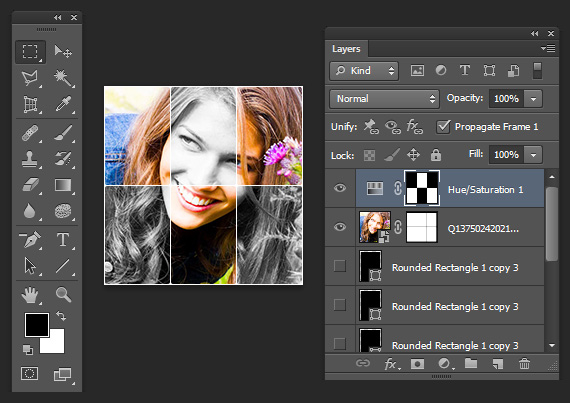Open the Kind filter dropdown
This screenshot has width=570, height=403.
pos(364,70)
